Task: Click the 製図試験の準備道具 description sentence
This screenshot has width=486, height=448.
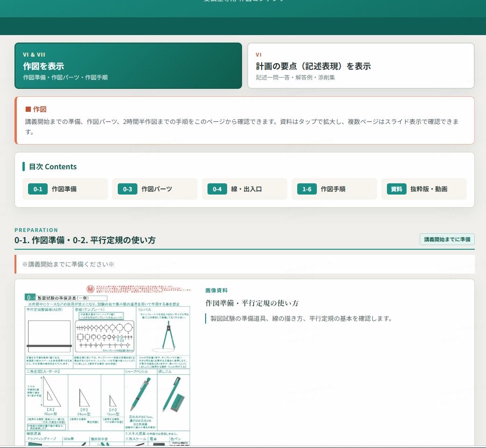Action: click(301, 318)
